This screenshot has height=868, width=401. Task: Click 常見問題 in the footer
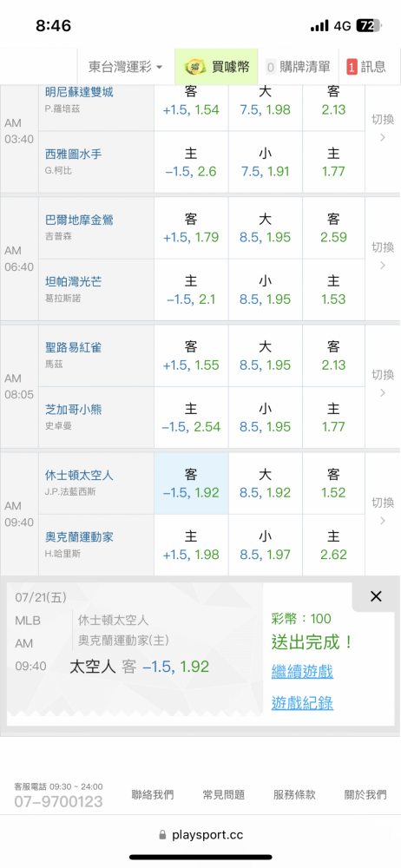pos(224,795)
